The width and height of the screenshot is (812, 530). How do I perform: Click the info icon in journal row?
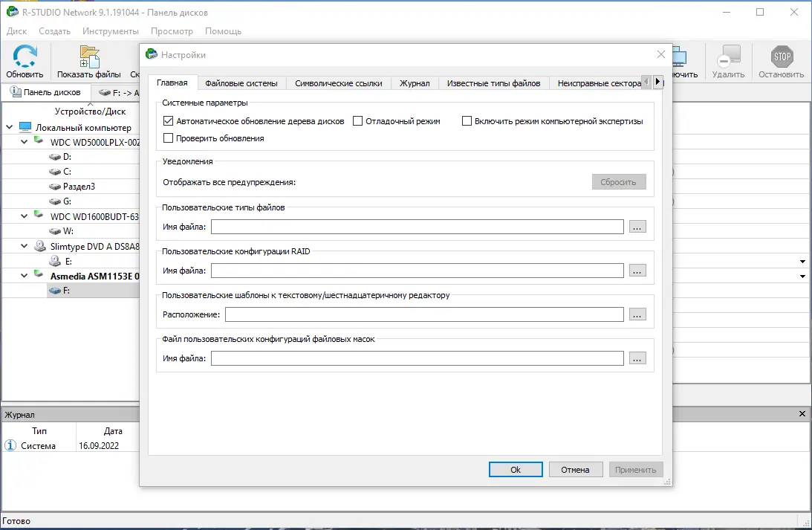tap(10, 445)
